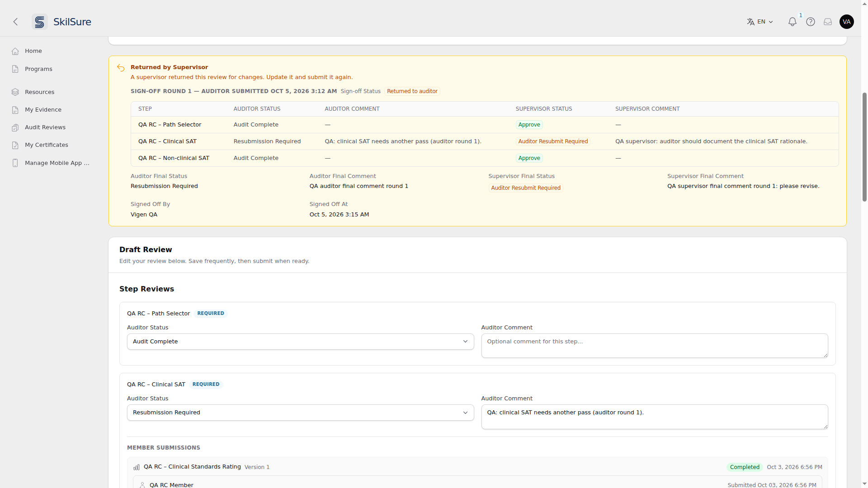
Task: Click the SkilSure brand name
Action: 72,22
